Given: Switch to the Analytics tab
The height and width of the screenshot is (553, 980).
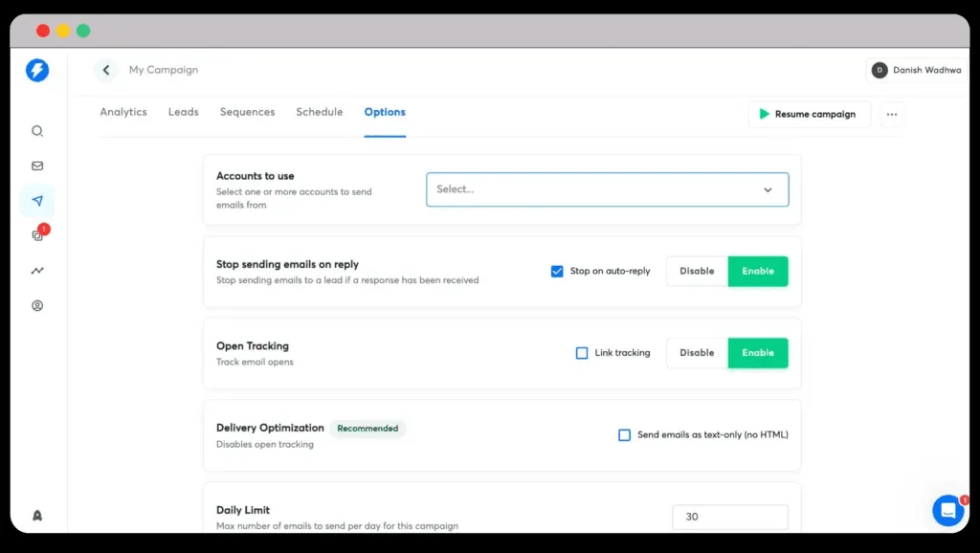Looking at the screenshot, I should point(123,112).
